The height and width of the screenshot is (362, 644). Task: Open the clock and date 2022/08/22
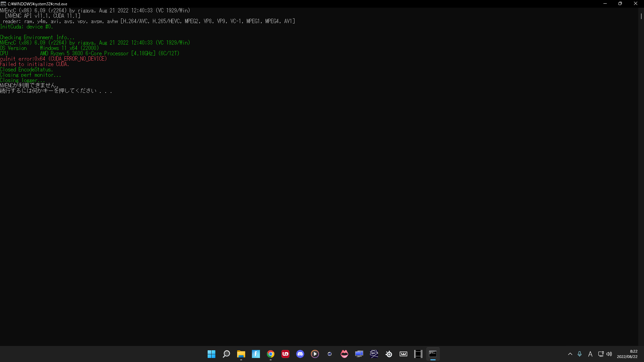pos(627,354)
